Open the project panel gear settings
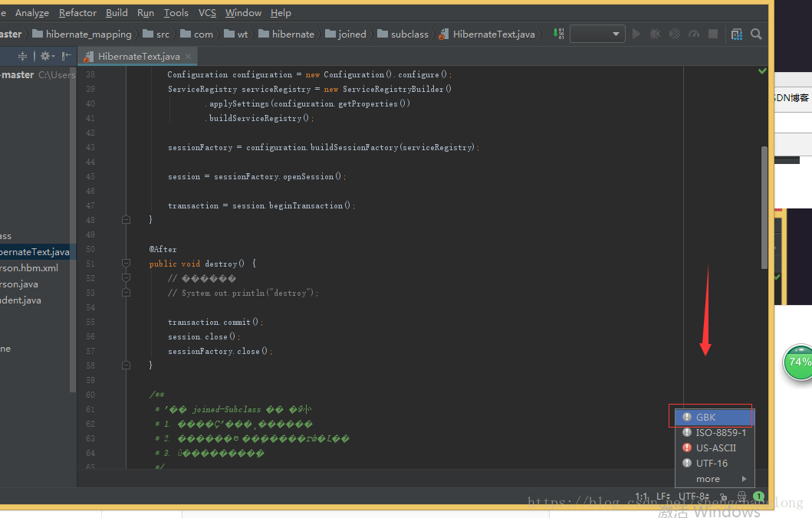Screen dimensions: 812x518 [x=47, y=56]
